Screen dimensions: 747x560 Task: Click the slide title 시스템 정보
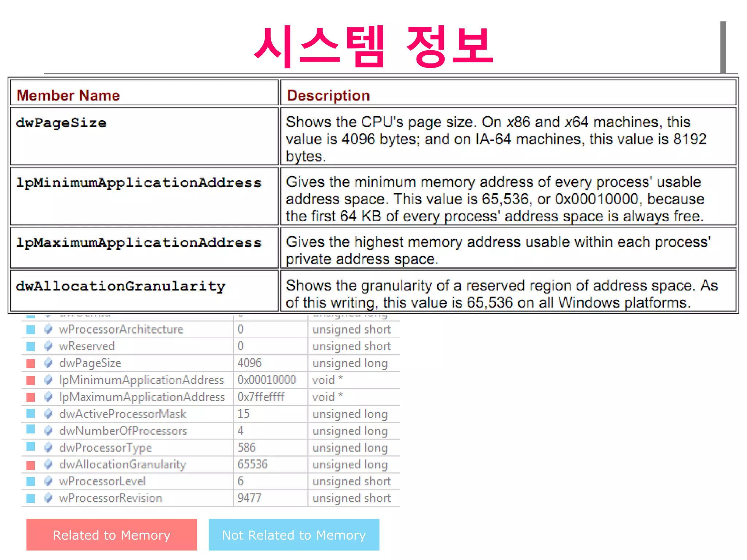pos(374,46)
